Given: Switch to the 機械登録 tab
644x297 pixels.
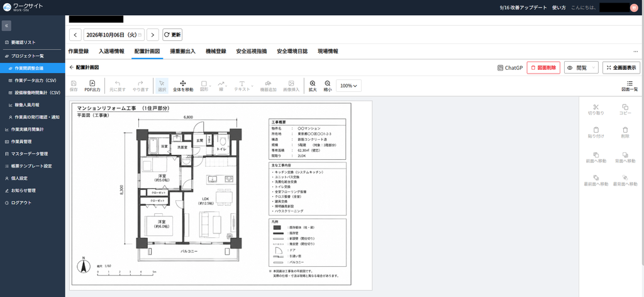Looking at the screenshot, I should tap(216, 52).
